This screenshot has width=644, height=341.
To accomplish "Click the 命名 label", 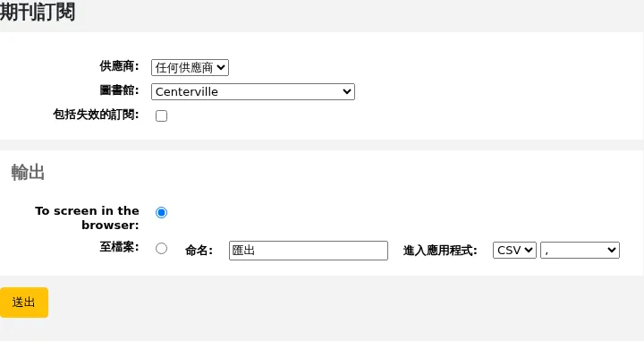I will coord(199,251).
